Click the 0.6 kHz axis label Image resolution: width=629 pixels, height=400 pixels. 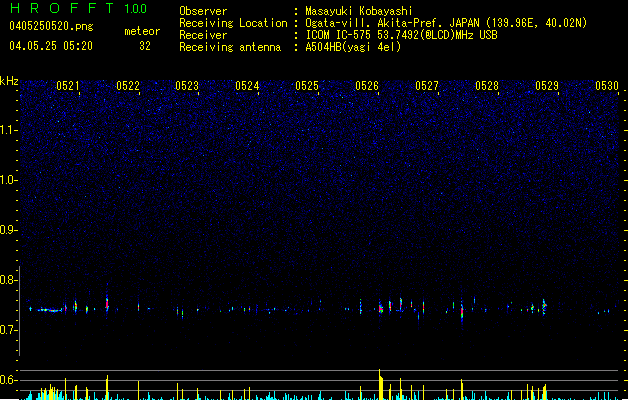8,380
